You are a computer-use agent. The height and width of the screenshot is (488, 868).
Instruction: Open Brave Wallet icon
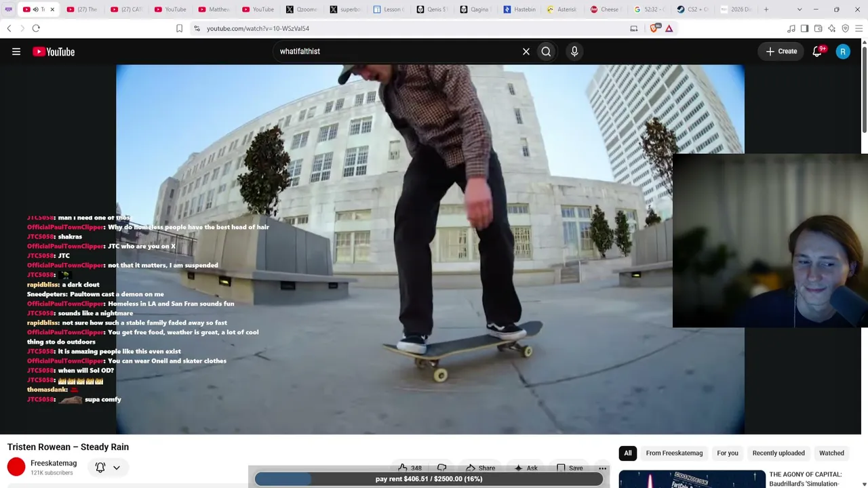[818, 28]
